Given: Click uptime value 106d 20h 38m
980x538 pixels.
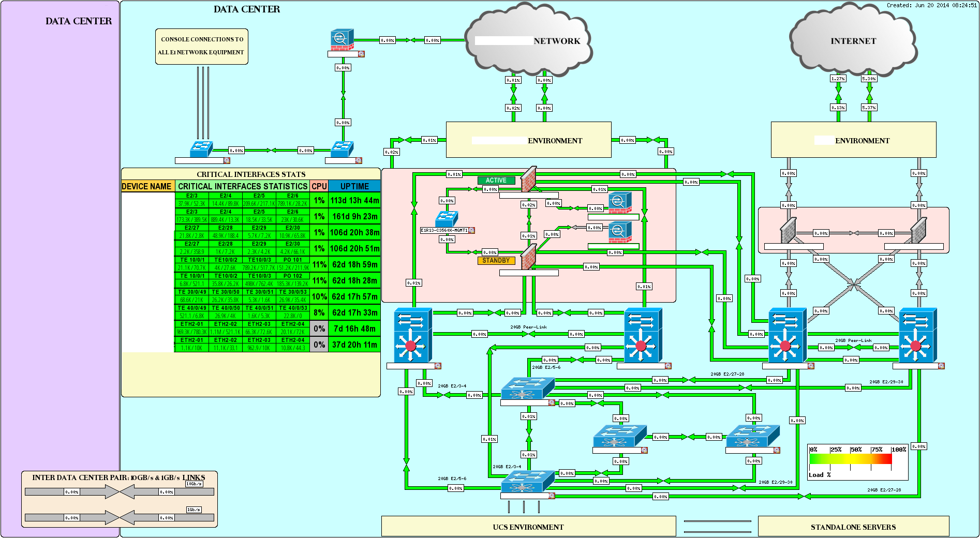Looking at the screenshot, I should 354,232.
